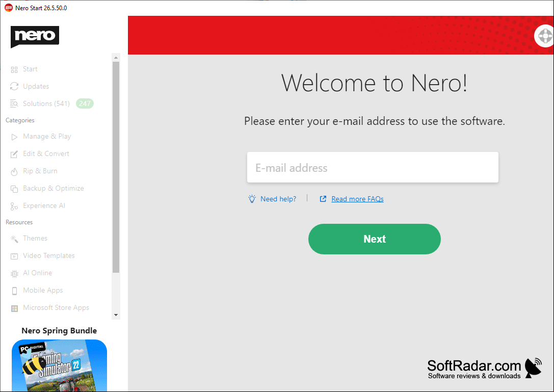Click the sidebar scroll up arrow

(x=116, y=58)
